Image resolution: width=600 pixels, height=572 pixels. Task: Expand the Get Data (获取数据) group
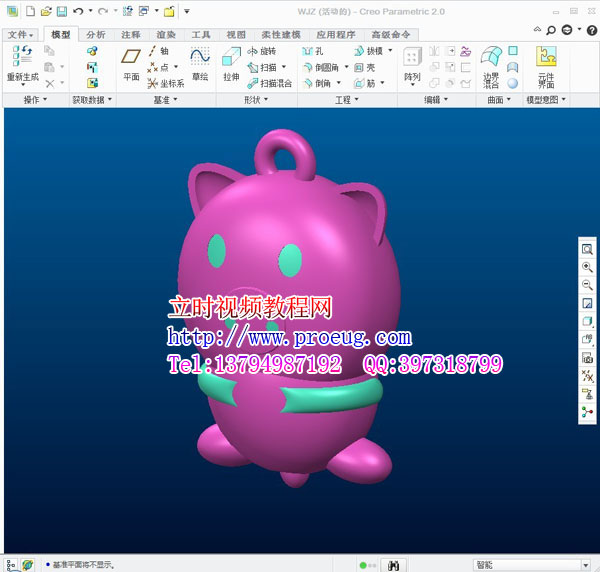point(92,100)
